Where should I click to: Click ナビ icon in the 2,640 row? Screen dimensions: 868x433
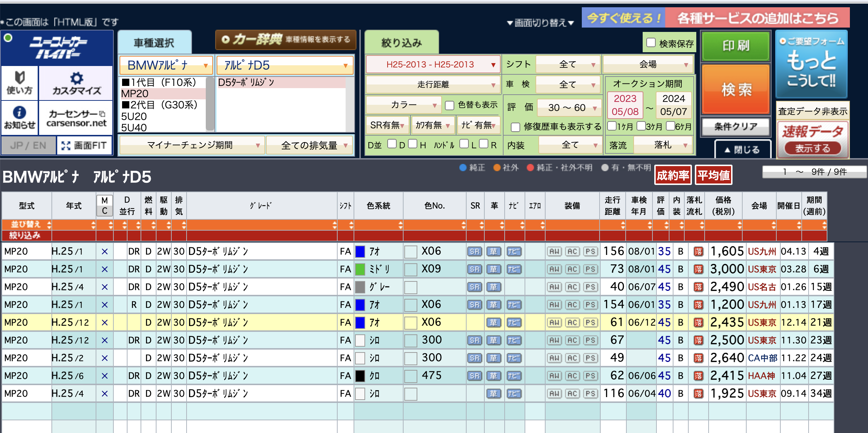(514, 358)
